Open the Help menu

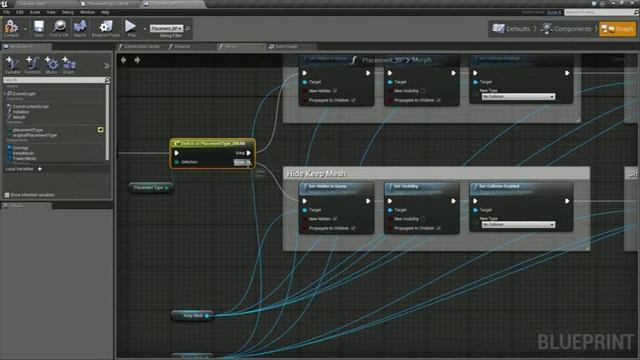point(105,12)
